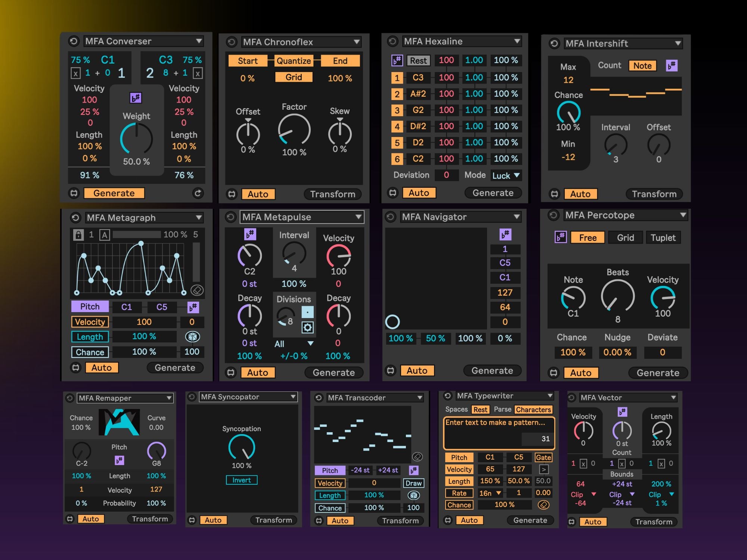Viewport: 747px width, 560px height.
Task: Click Transform in MFA Remapper
Action: 150,519
